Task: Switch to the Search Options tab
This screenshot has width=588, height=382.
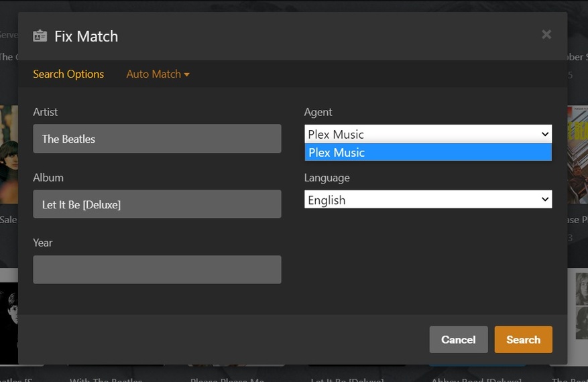Action: pos(68,74)
